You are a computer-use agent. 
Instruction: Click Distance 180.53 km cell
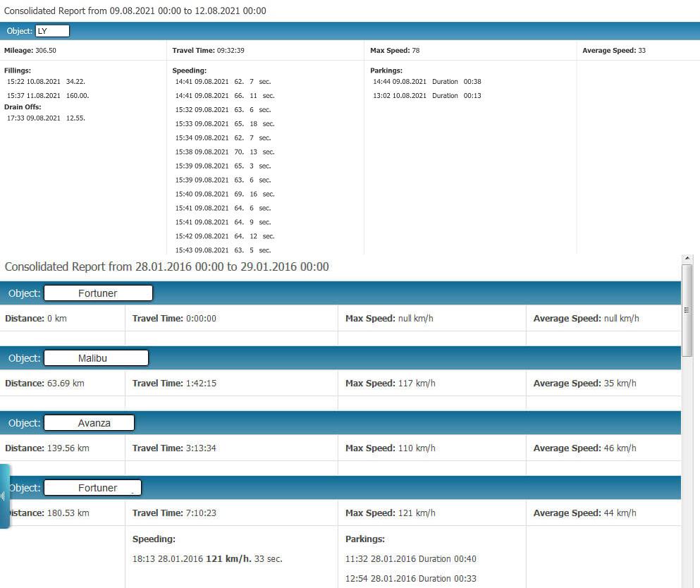[x=63, y=513]
